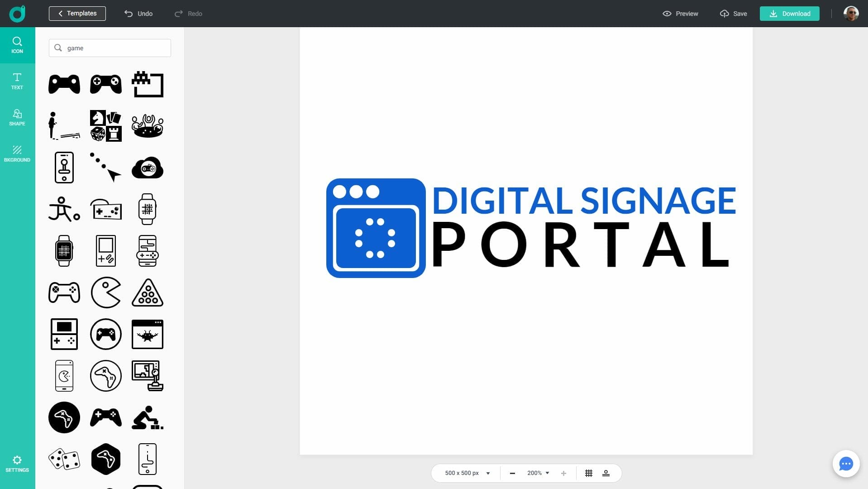The image size is (868, 489).
Task: Choose the dice pair icon
Action: tap(64, 459)
